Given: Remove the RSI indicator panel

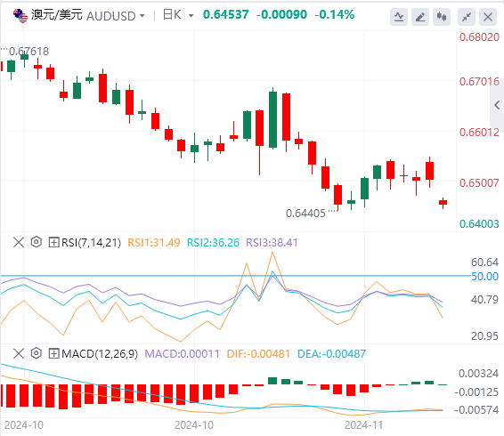Looking at the screenshot, I should click(x=19, y=242).
